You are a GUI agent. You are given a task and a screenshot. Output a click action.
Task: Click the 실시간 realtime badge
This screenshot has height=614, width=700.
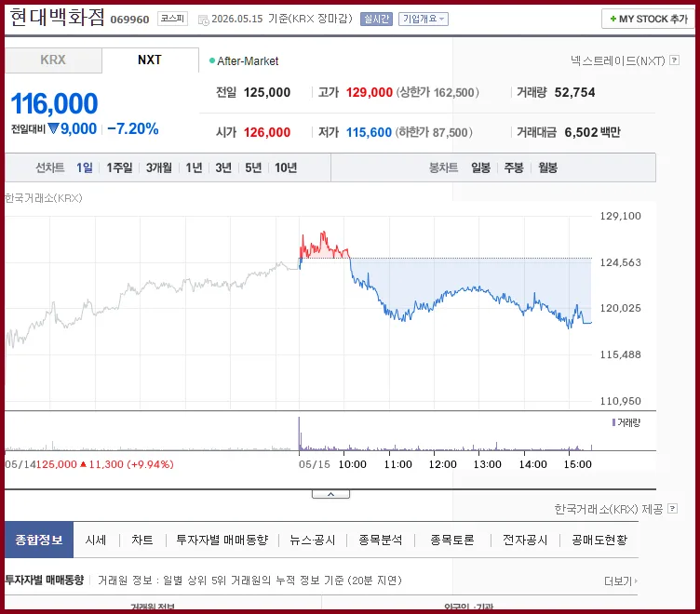click(x=376, y=19)
